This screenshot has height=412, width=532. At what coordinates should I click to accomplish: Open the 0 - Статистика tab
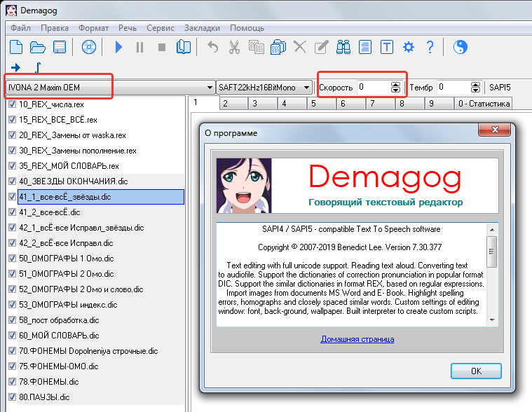(x=484, y=104)
